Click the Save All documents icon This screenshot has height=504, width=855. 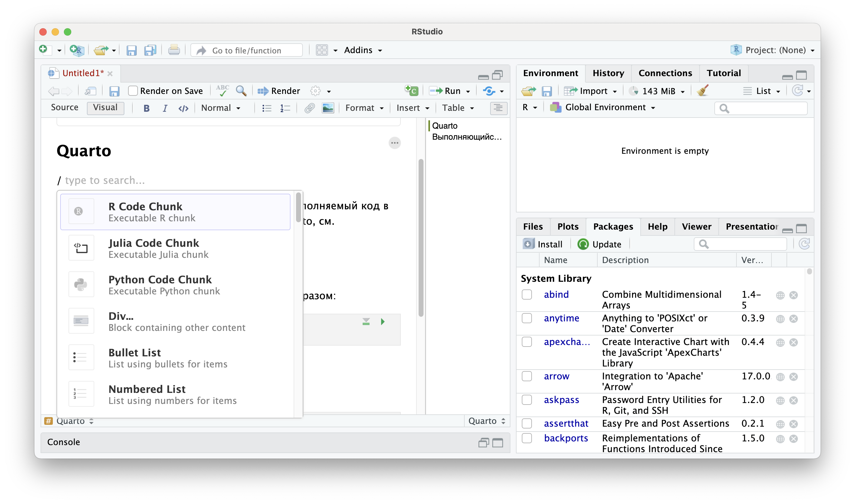tap(150, 50)
